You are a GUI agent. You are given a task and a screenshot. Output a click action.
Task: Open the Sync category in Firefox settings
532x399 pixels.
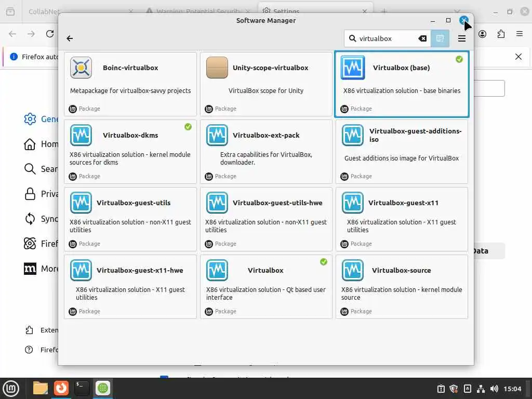click(42, 219)
